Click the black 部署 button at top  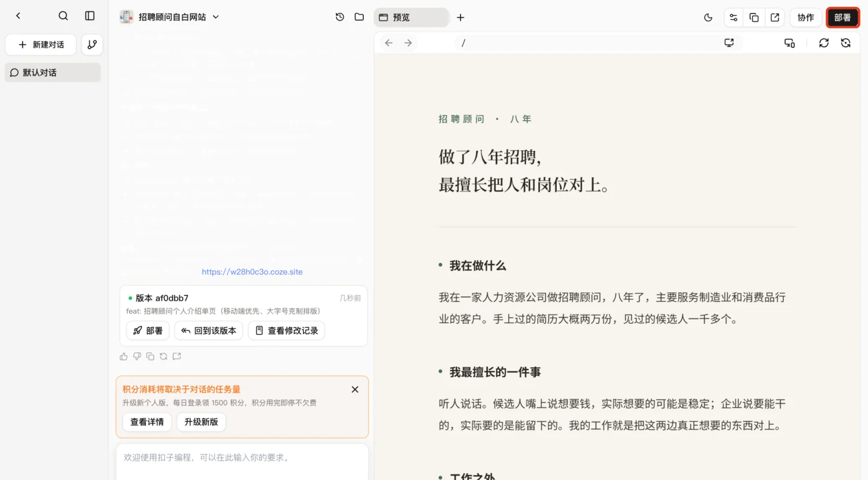pyautogui.click(x=843, y=17)
